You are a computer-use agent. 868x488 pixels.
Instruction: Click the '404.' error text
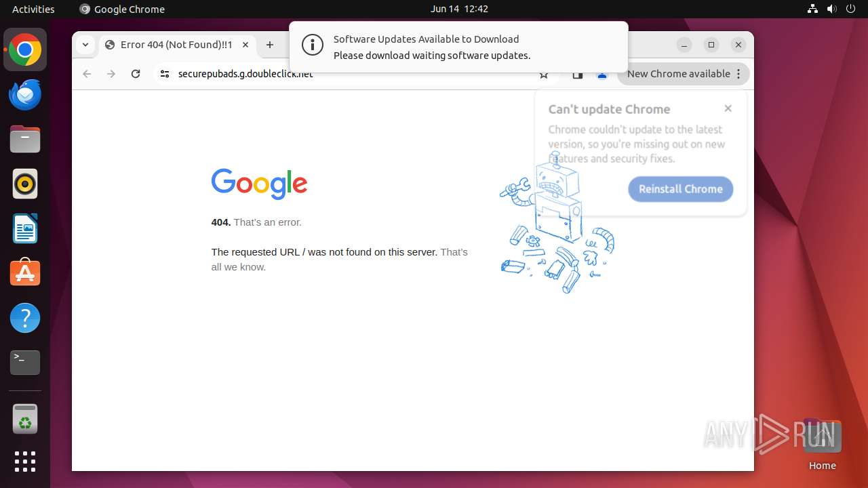[x=221, y=222]
